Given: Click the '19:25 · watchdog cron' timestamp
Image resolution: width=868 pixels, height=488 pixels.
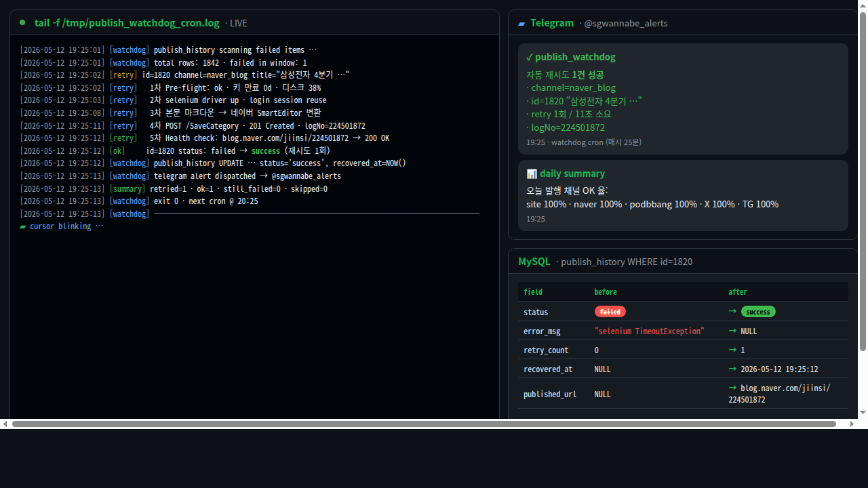Looking at the screenshot, I should point(584,142).
